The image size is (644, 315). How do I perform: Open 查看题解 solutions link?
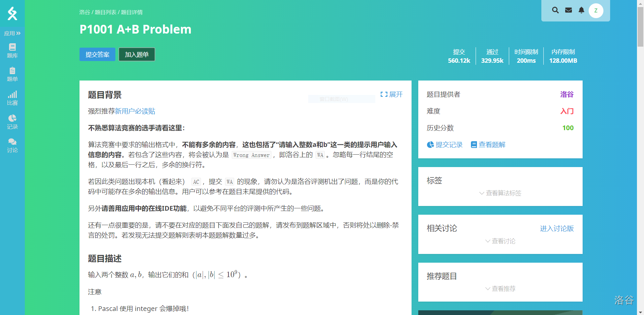(488, 145)
